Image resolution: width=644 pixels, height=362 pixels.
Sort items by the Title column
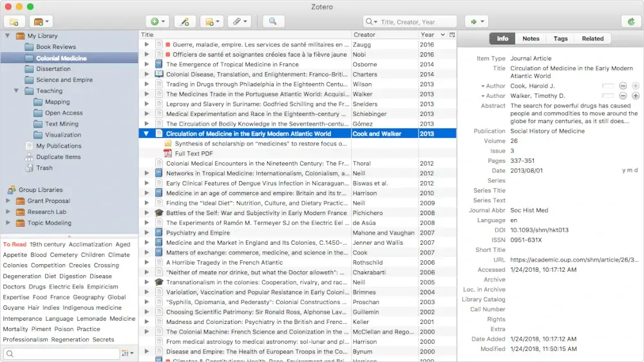pos(245,35)
